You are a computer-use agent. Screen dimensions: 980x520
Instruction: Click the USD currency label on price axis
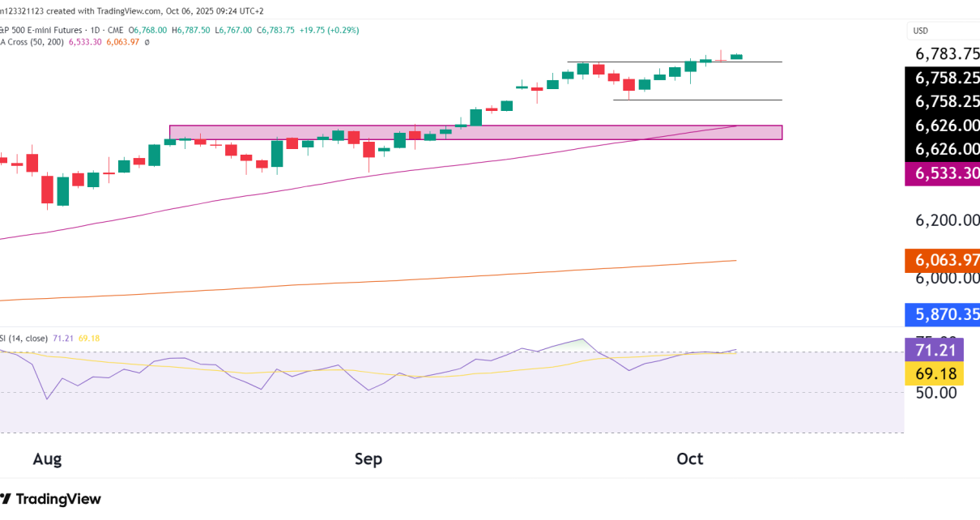921,31
